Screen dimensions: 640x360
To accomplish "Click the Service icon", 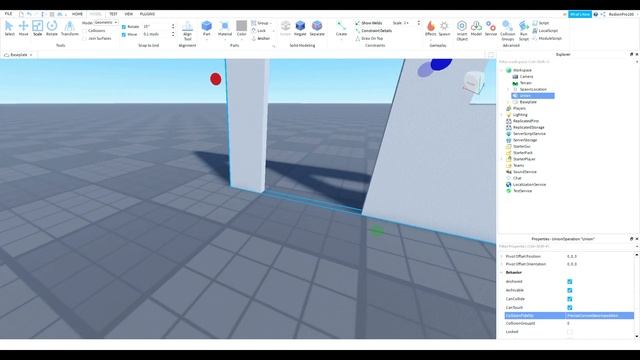I will point(491,29).
